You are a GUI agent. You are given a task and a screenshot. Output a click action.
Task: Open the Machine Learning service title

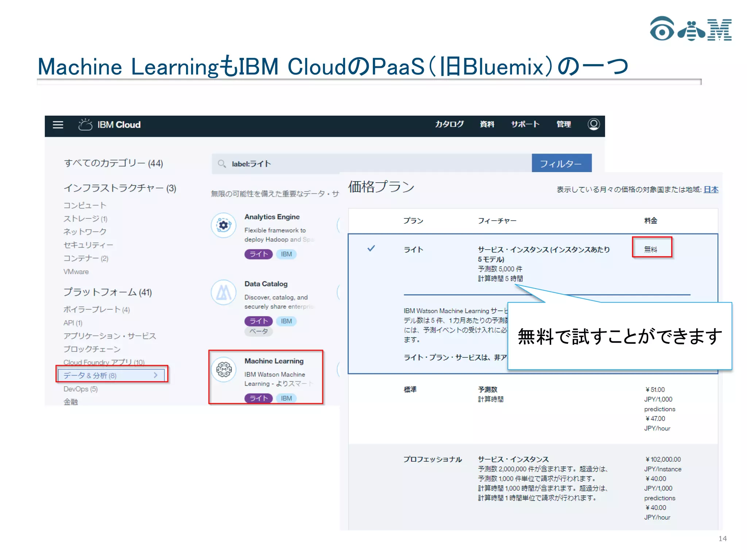274,361
